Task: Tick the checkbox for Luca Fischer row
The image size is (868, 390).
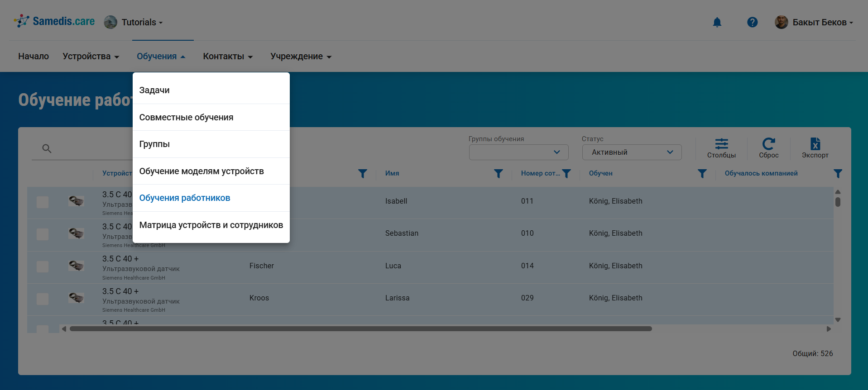Action: point(43,266)
